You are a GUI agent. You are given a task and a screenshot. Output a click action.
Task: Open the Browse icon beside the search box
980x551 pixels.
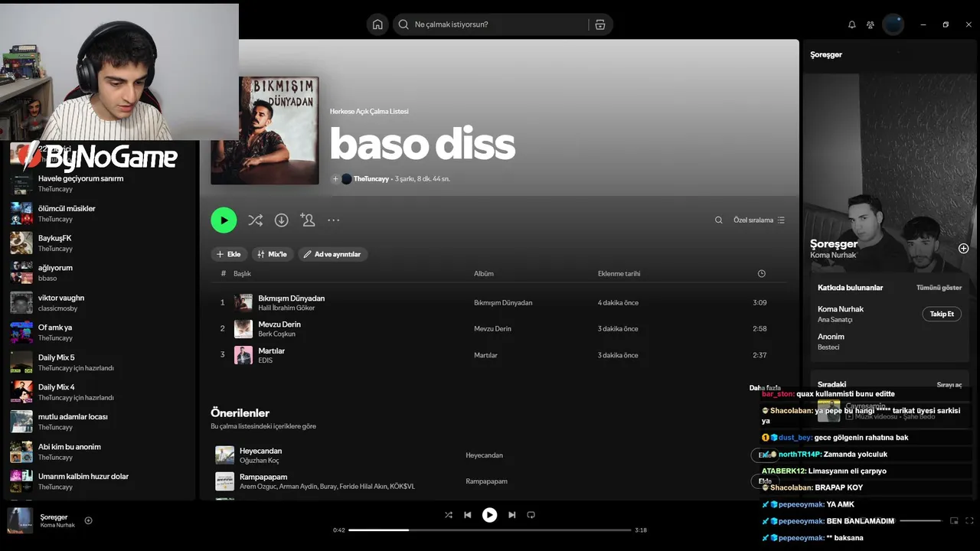(x=600, y=24)
